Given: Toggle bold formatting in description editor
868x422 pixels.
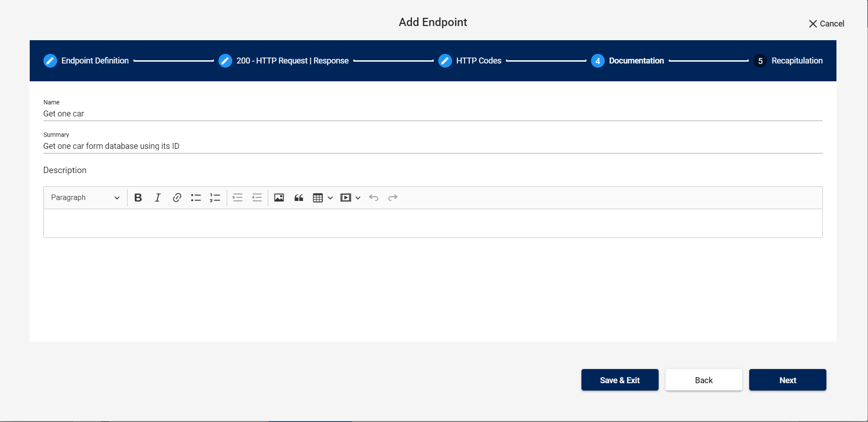Looking at the screenshot, I should point(138,198).
